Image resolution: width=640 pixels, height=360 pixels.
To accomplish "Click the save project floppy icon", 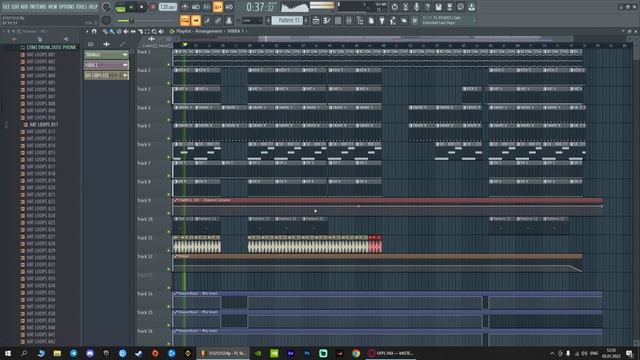I will click(438, 7).
